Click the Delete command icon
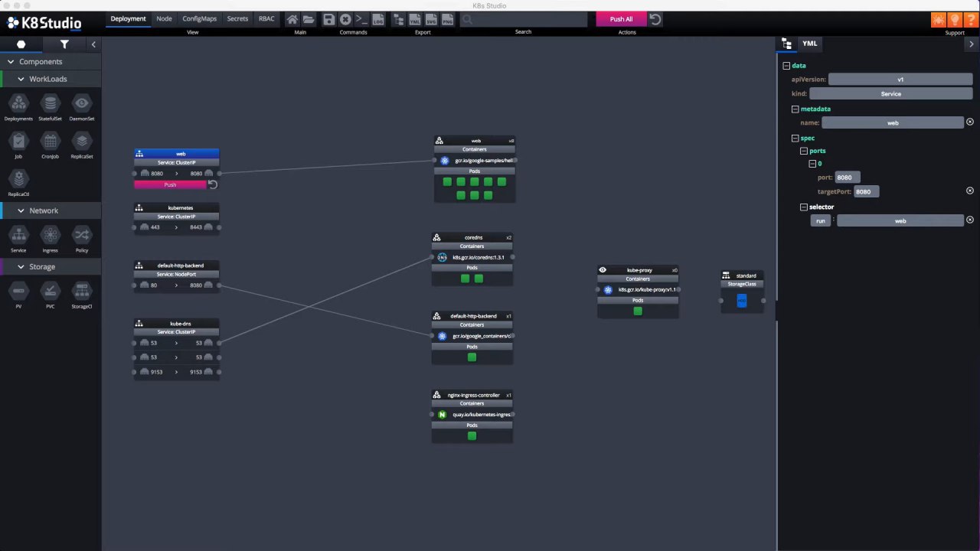 345,19
